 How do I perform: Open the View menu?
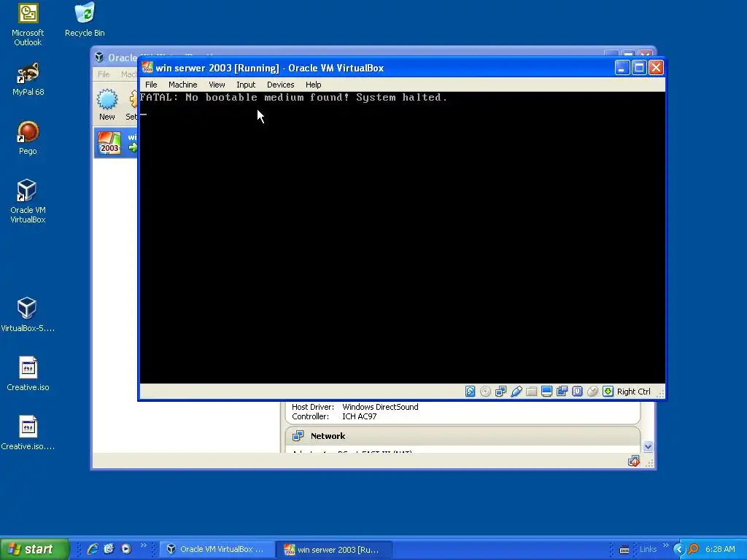[x=217, y=85]
